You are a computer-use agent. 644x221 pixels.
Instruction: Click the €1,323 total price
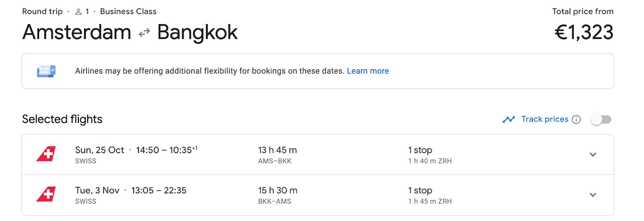(x=584, y=33)
